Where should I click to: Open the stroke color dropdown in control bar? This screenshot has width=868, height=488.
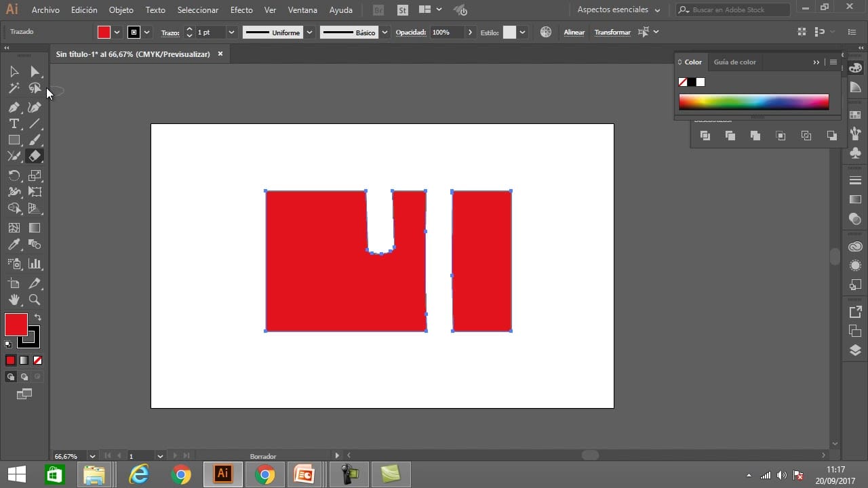[146, 32]
